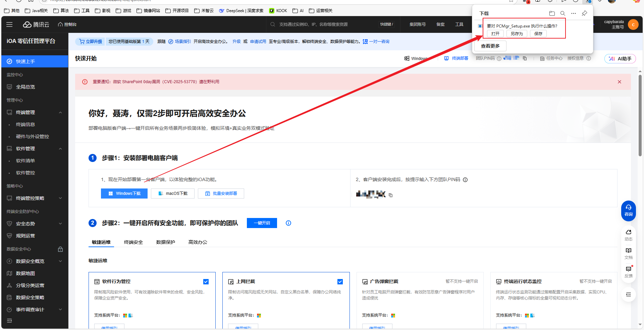Click the 一对一咨询 link

(376, 42)
